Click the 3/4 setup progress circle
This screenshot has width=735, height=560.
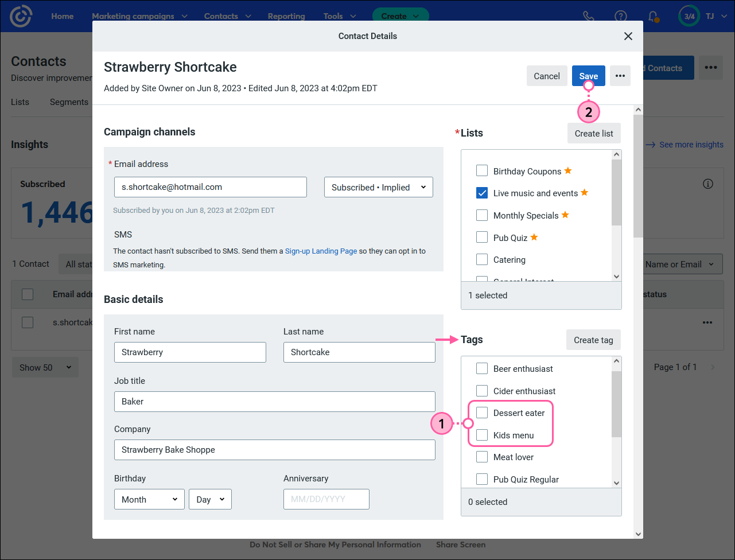click(x=689, y=16)
